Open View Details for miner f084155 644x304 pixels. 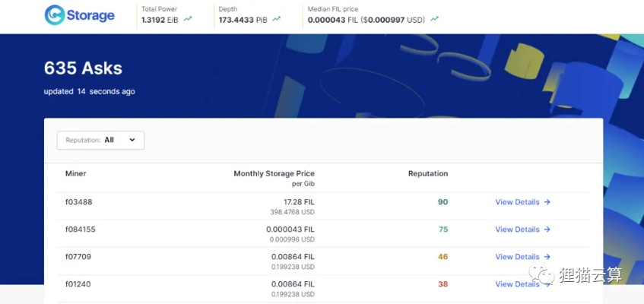pyautogui.click(x=517, y=230)
